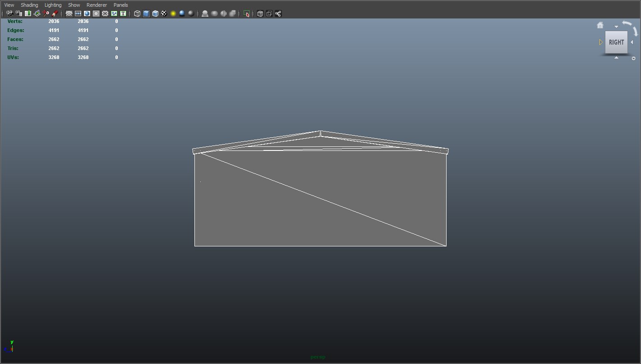Click the Textured checker sphere icon
641x364 pixels.
point(164,14)
